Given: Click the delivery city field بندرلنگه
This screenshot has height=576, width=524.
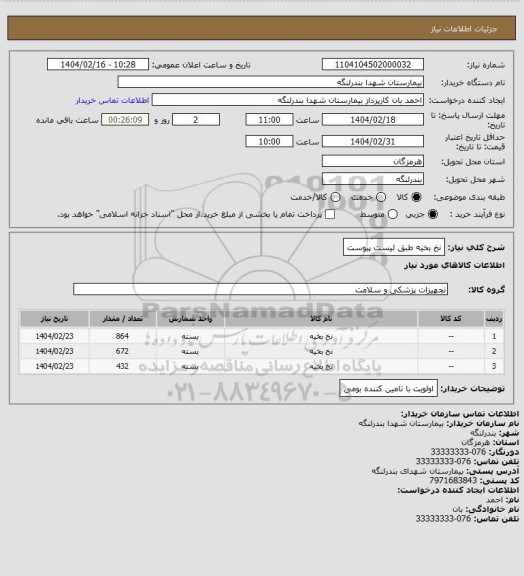Looking at the screenshot, I should 373,179.
